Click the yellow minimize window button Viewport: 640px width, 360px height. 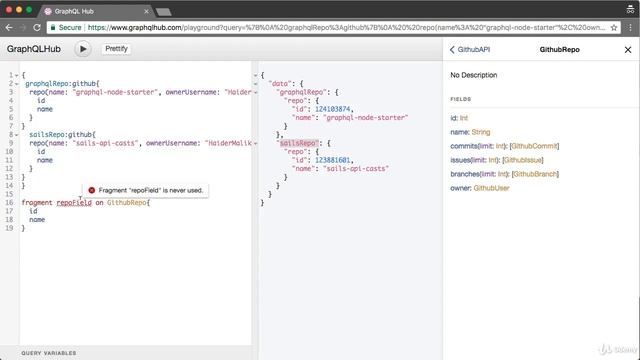click(x=19, y=9)
